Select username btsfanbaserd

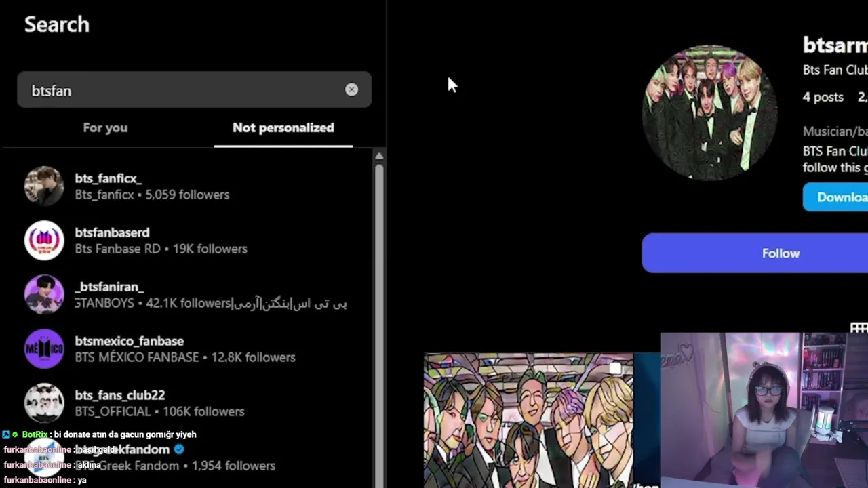tap(112, 232)
